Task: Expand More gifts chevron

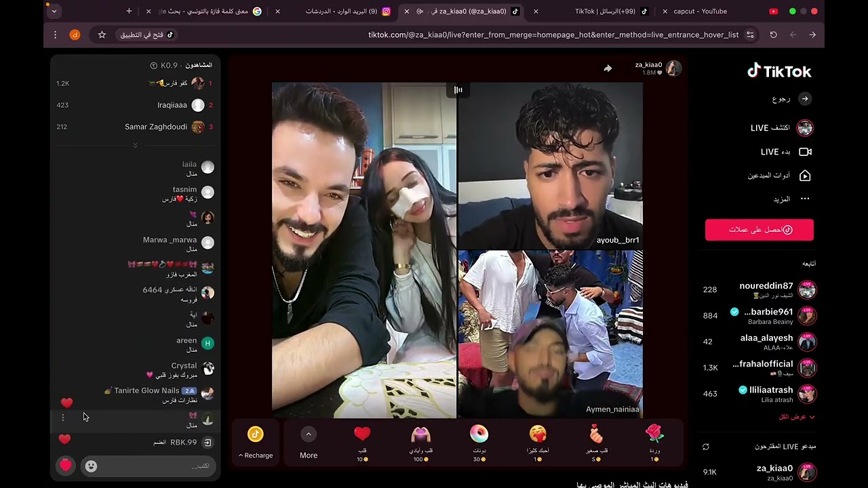Action: tap(309, 434)
